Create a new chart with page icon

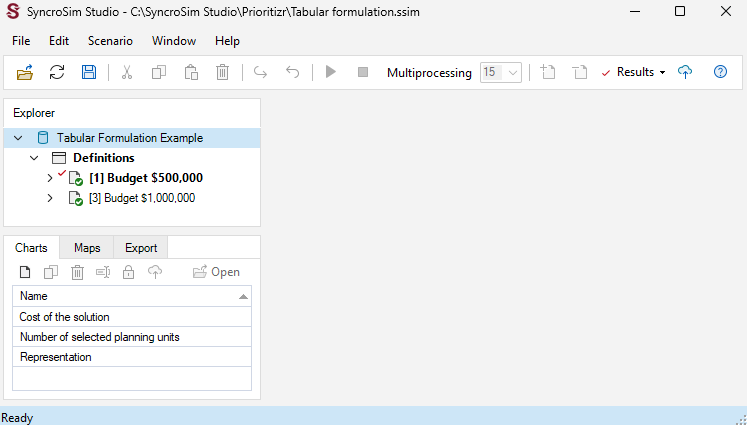pos(25,273)
